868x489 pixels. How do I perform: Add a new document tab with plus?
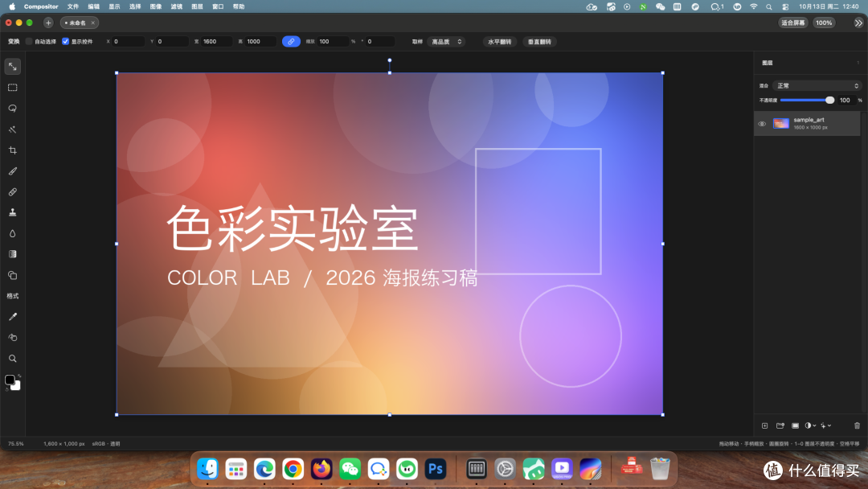(48, 23)
